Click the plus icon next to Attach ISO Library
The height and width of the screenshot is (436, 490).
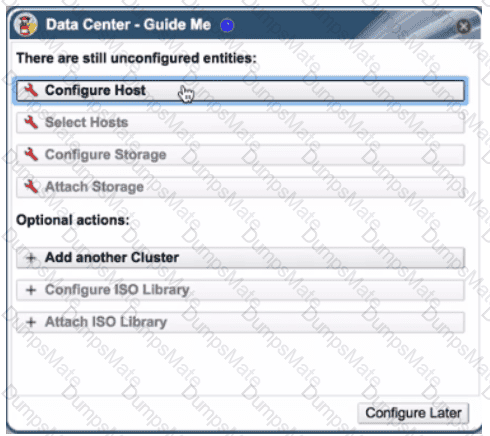point(31,322)
